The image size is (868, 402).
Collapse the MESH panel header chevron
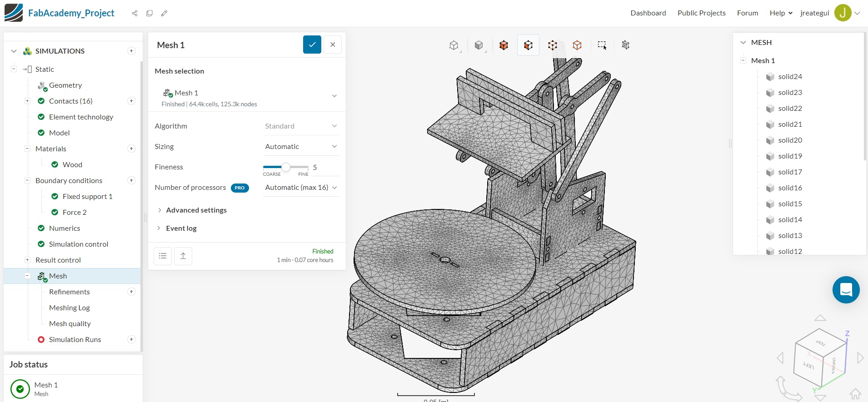pyautogui.click(x=743, y=42)
